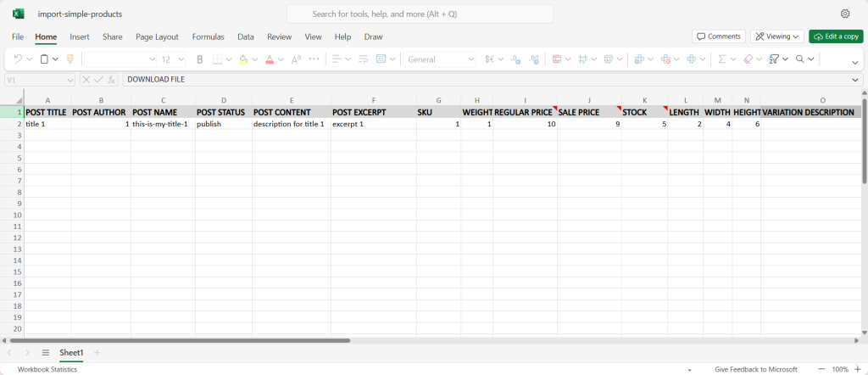Switch to the Review tab
This screenshot has height=375, width=868.
279,37
